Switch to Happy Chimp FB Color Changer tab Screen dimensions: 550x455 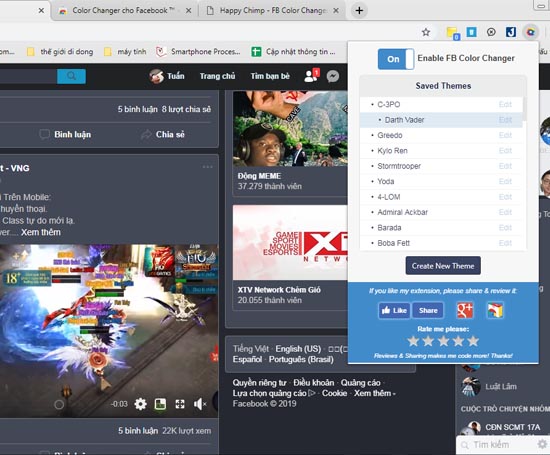tap(273, 11)
